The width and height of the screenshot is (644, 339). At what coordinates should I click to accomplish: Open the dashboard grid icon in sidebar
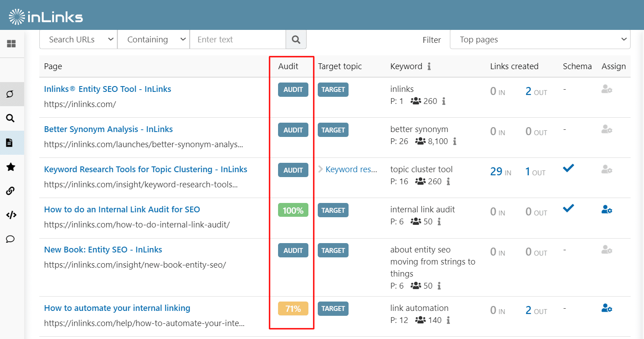[11, 44]
